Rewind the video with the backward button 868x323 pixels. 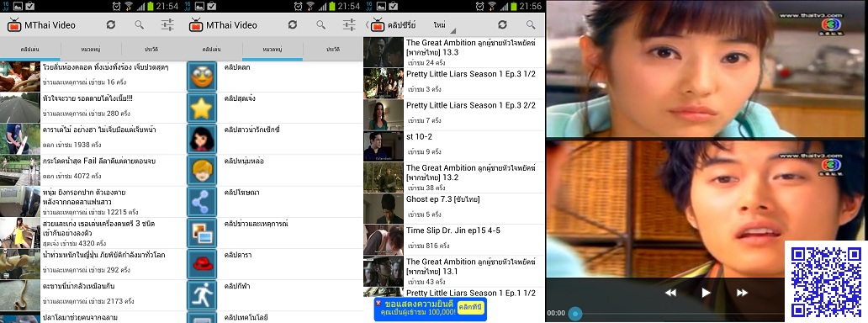pyautogui.click(x=670, y=293)
